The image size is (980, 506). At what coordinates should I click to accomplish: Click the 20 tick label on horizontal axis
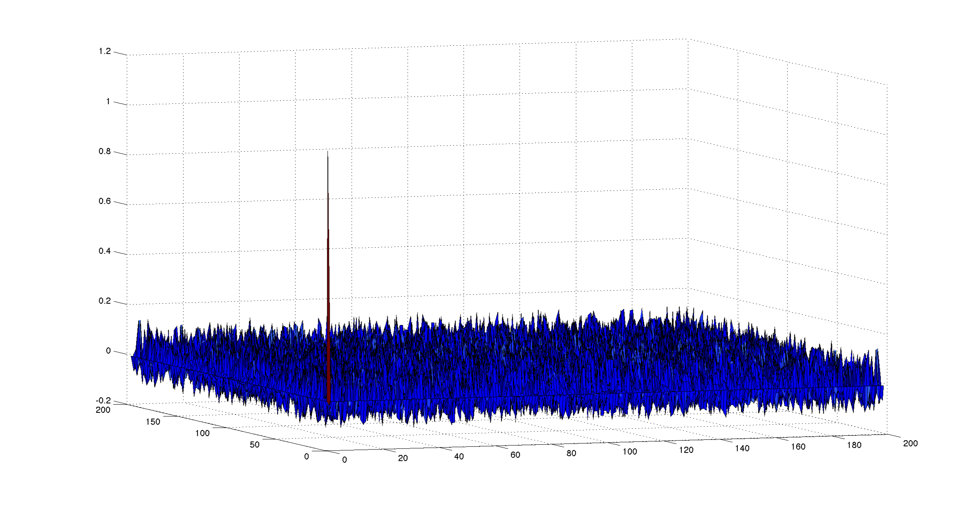[x=403, y=458]
